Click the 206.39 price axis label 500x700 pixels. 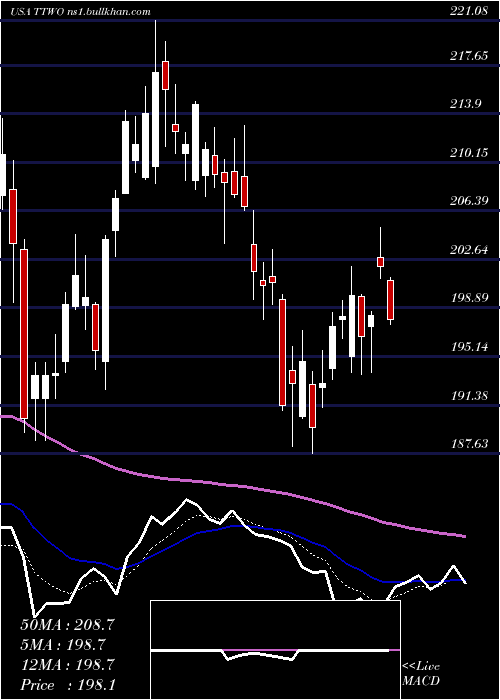coord(468,201)
